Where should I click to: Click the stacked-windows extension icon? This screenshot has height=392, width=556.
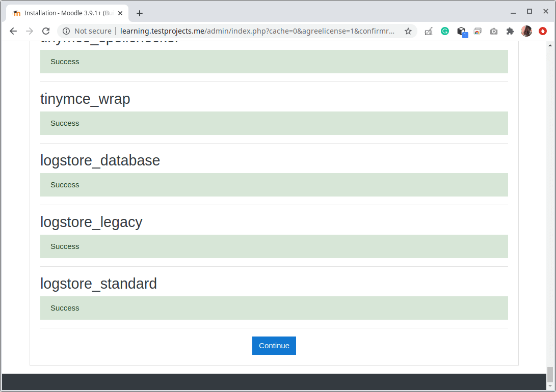coord(478,31)
